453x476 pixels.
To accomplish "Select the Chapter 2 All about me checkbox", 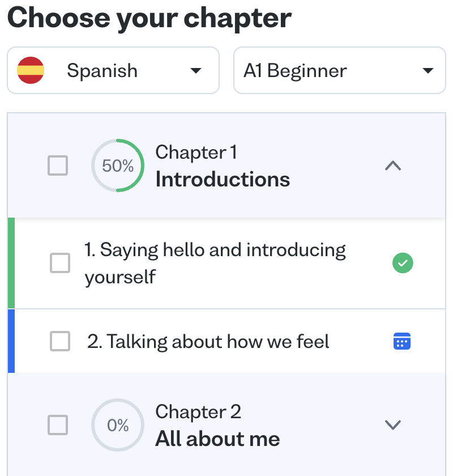I will [58, 425].
